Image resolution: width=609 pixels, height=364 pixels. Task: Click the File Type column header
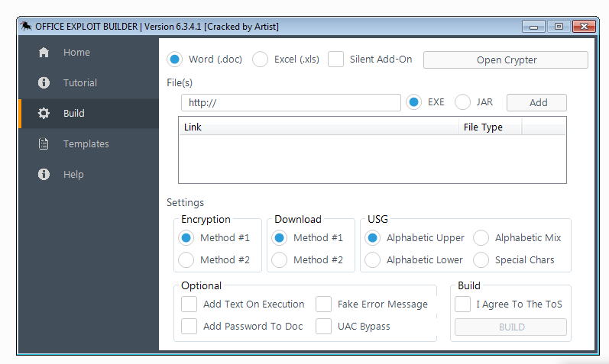click(x=483, y=127)
